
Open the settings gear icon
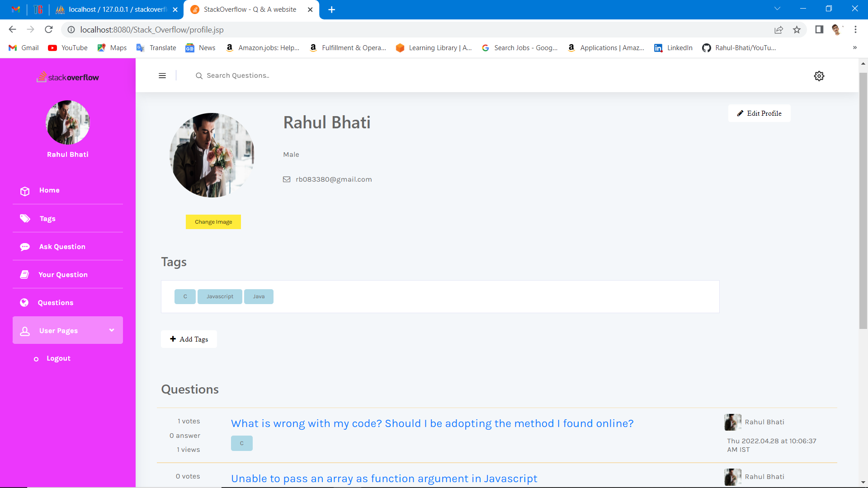(819, 76)
